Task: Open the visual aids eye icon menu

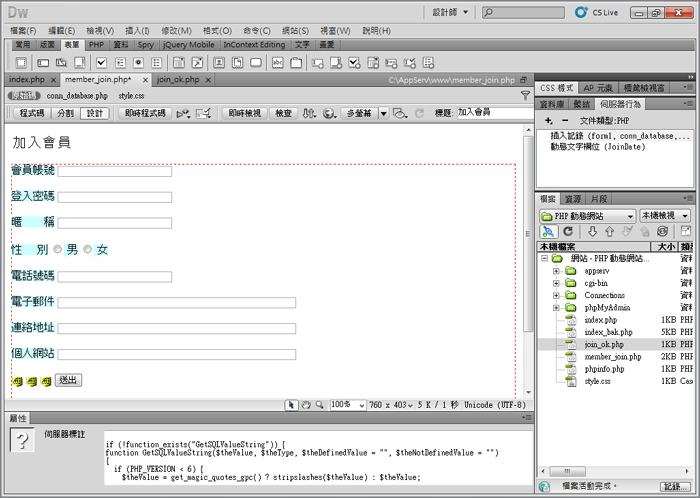Action: [x=400, y=113]
